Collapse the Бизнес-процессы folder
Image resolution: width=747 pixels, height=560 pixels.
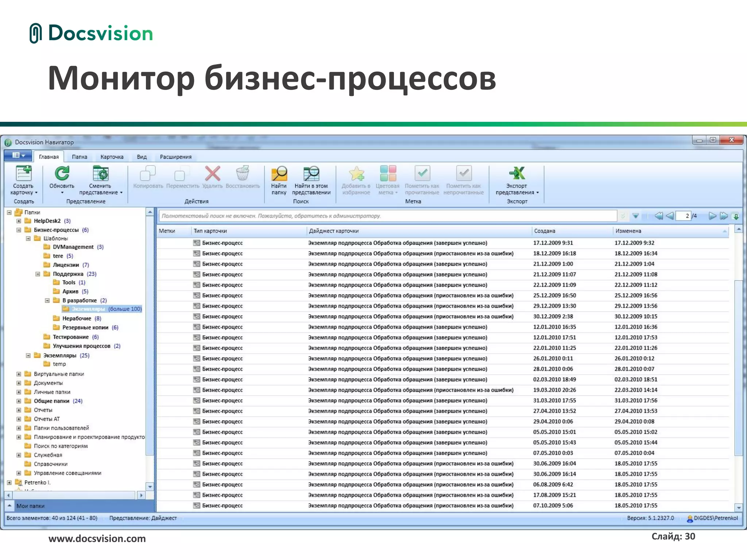19,230
